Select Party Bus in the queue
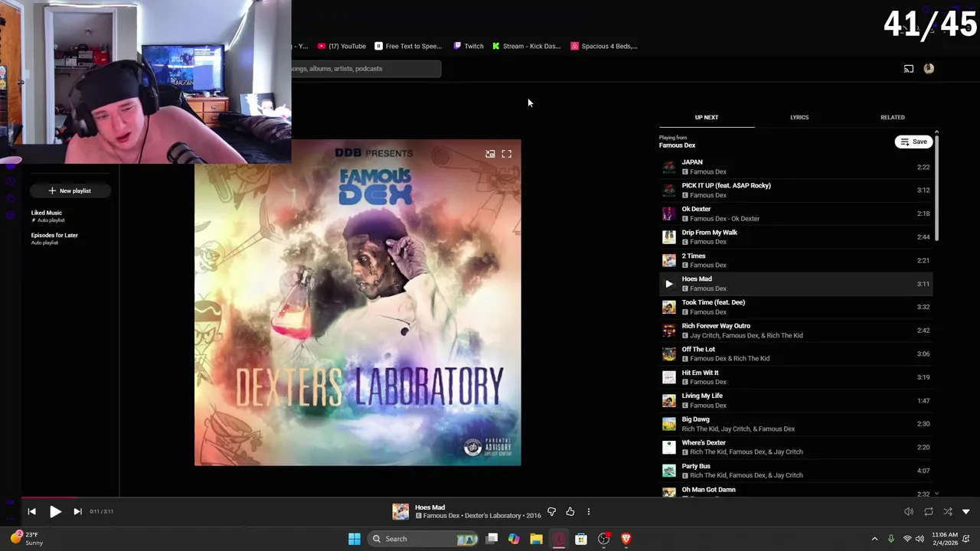 click(x=796, y=471)
